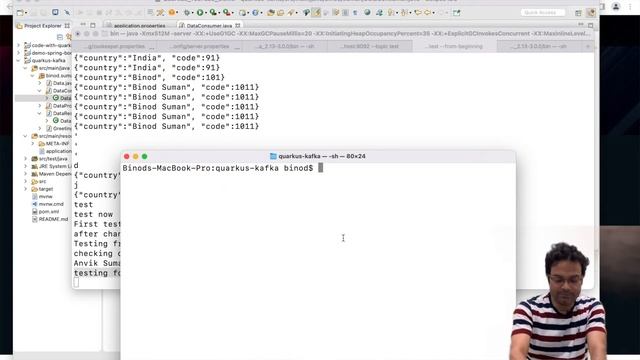Click the Next Annotation toolbar icon
The image size is (640, 360).
click(x=391, y=13)
